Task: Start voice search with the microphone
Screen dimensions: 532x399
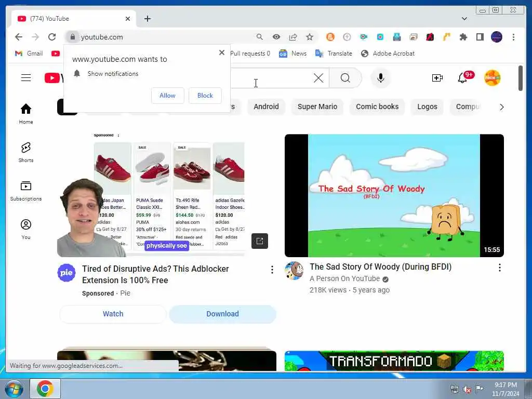Action: click(381, 78)
